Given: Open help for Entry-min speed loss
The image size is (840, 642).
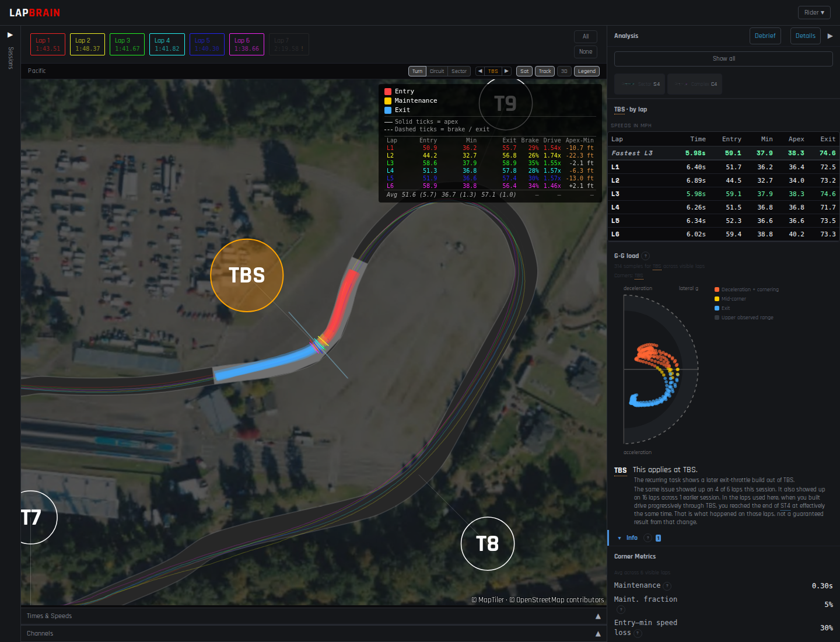Looking at the screenshot, I should tap(638, 633).
